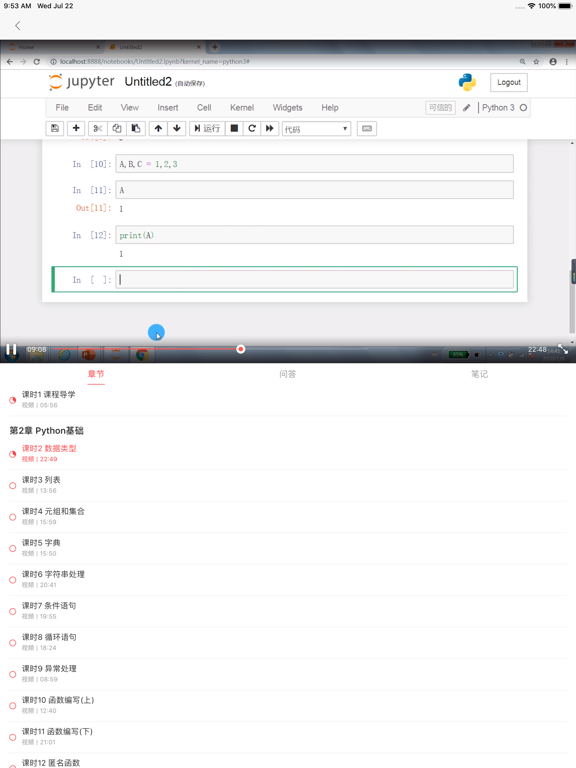The height and width of the screenshot is (768, 576).
Task: Reload the browser page
Action: pyautogui.click(x=36, y=62)
